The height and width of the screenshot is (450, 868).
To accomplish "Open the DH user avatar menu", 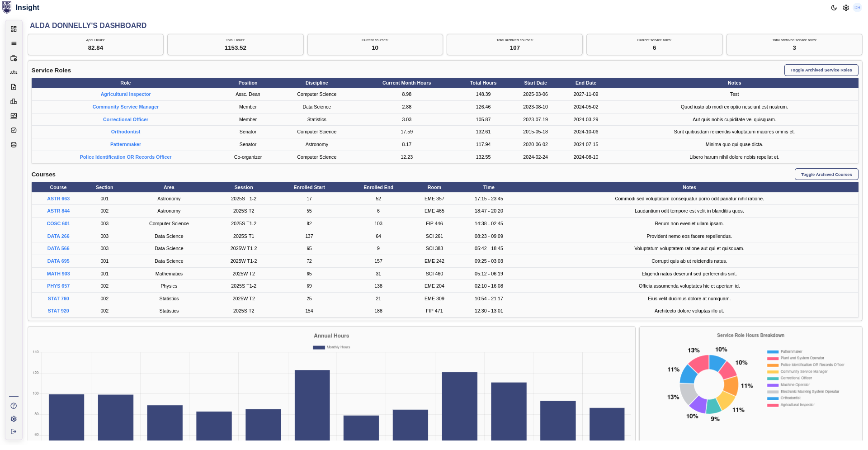I will pos(857,8).
